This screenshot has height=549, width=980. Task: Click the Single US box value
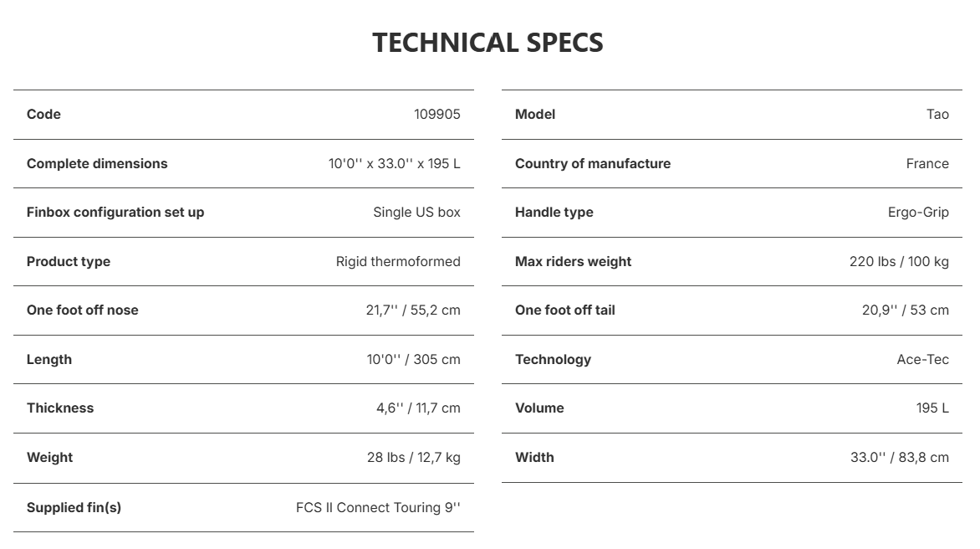417,213
